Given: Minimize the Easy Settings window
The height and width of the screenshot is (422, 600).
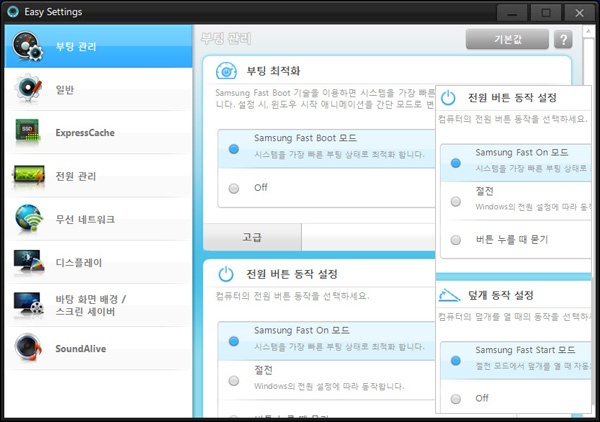Looking at the screenshot, I should coord(512,13).
